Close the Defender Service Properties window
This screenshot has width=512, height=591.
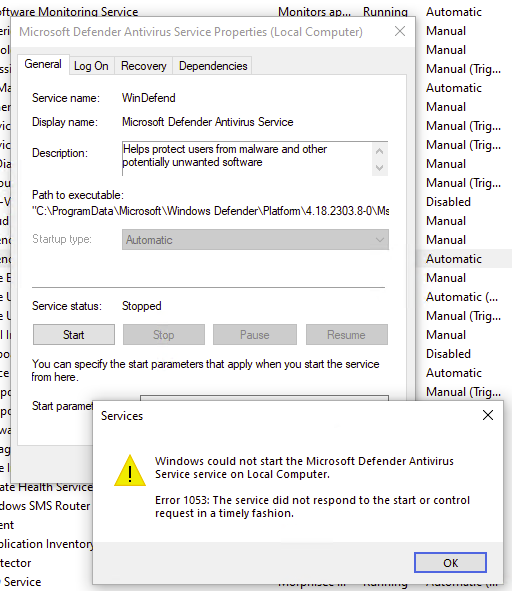tap(400, 31)
